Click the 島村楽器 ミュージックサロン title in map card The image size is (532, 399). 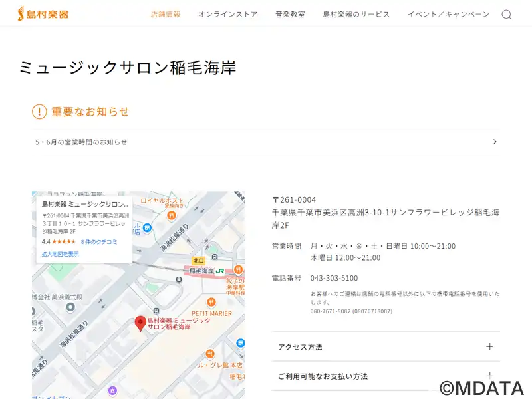85,204
